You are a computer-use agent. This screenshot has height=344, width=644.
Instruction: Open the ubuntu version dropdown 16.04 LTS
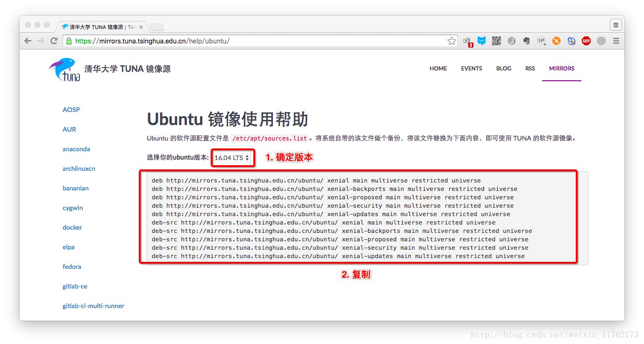coord(232,158)
